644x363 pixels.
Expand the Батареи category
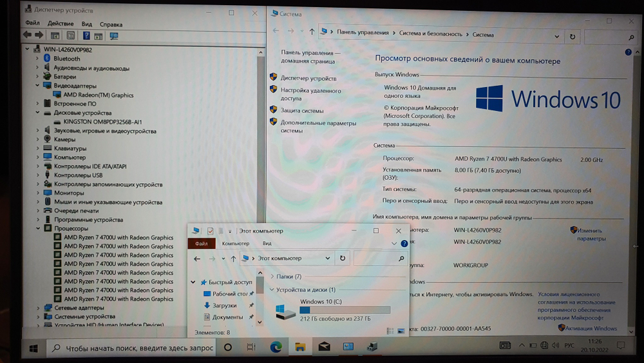[37, 77]
